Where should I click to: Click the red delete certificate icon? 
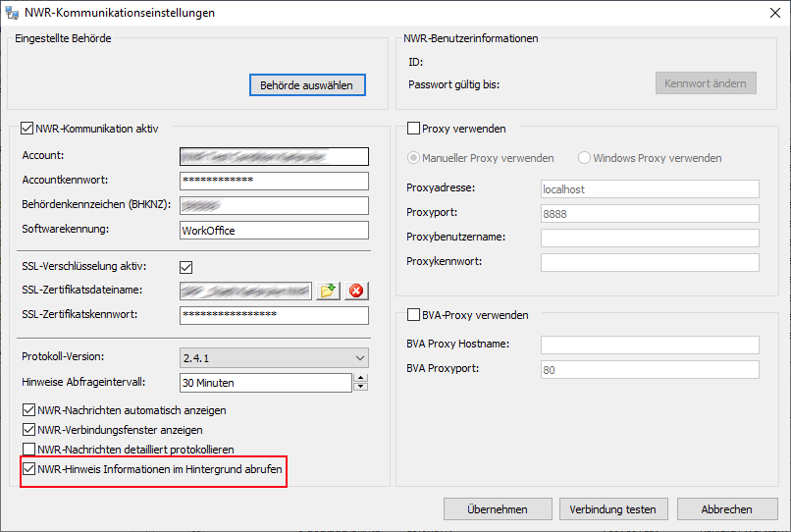coord(355,291)
